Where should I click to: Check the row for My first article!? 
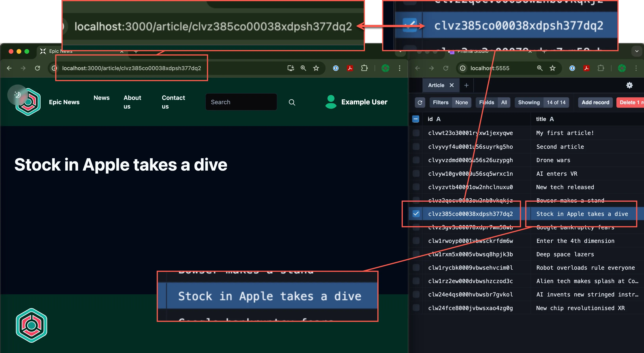pyautogui.click(x=416, y=133)
